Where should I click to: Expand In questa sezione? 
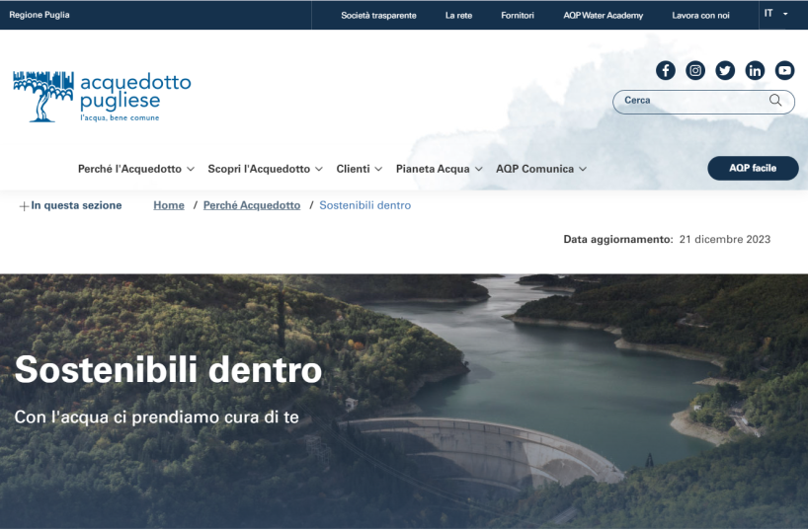click(x=70, y=205)
